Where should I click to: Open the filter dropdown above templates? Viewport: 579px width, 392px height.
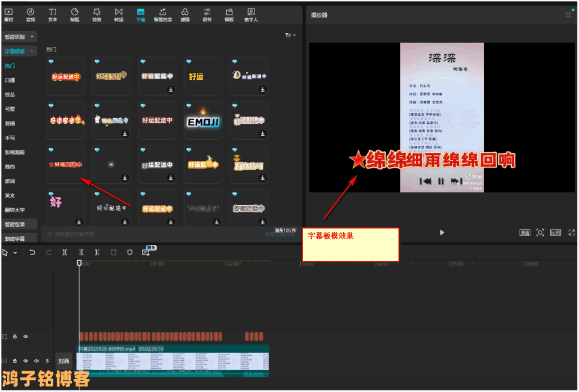pyautogui.click(x=290, y=36)
